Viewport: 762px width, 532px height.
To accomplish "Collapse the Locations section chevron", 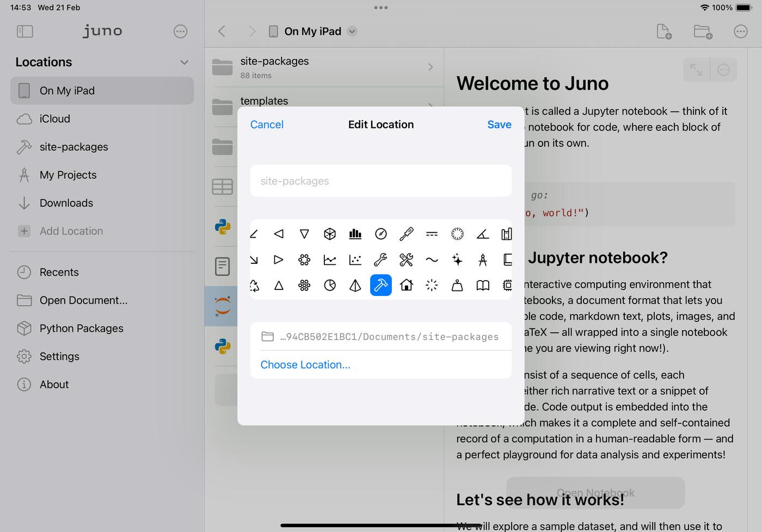I will coord(185,62).
